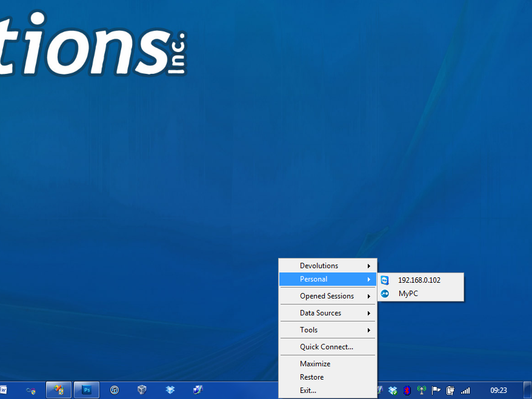
Task: Click the power plug battery tray icon
Action: pyautogui.click(x=451, y=391)
